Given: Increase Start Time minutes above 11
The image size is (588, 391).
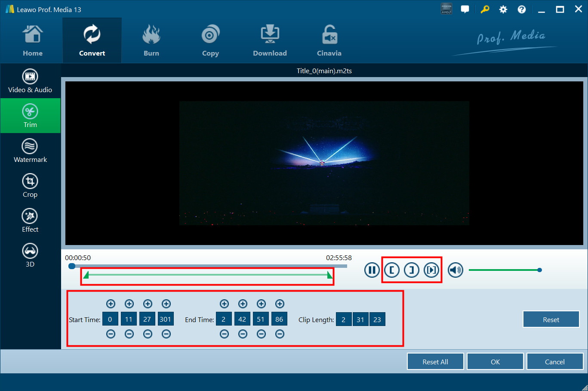Looking at the screenshot, I should (129, 304).
